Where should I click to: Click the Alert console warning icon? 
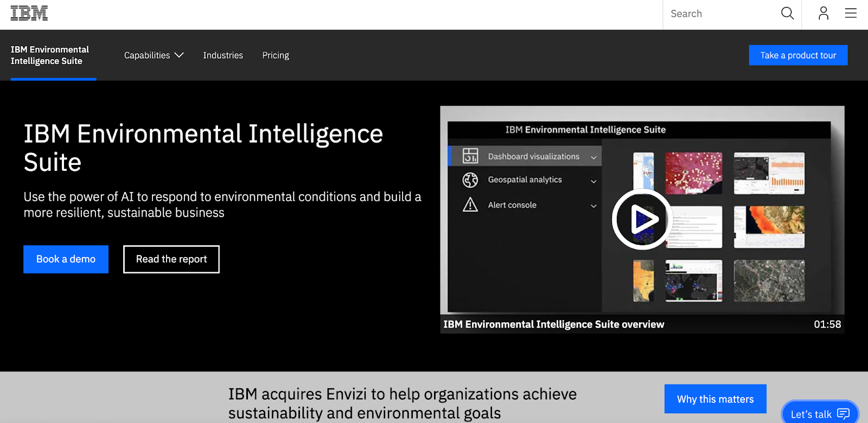(470, 205)
